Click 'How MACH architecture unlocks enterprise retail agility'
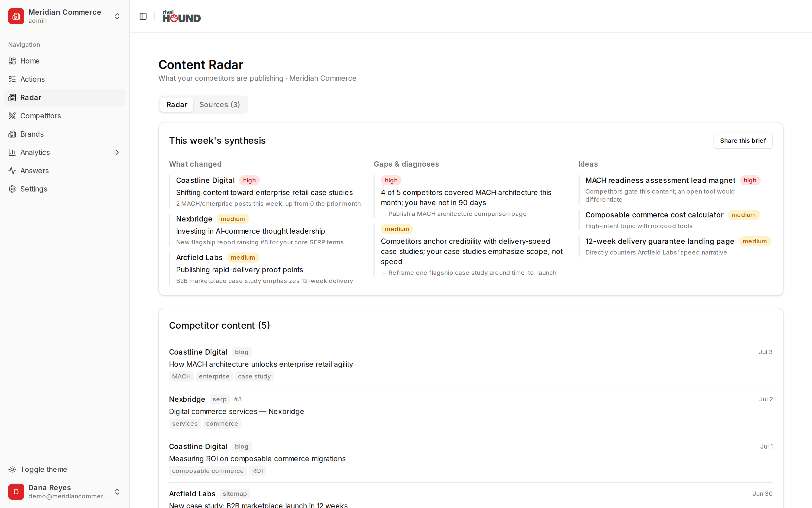 click(x=261, y=364)
